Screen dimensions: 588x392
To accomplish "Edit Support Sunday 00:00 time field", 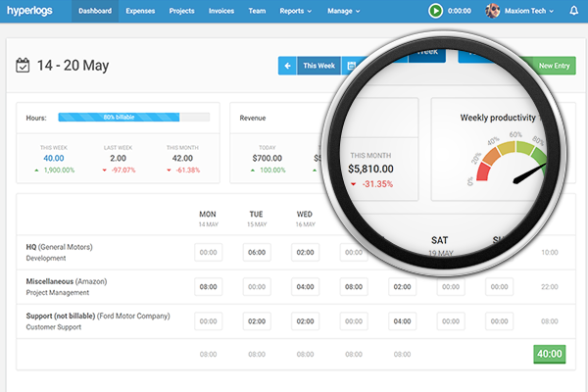I will pyautogui.click(x=499, y=321).
